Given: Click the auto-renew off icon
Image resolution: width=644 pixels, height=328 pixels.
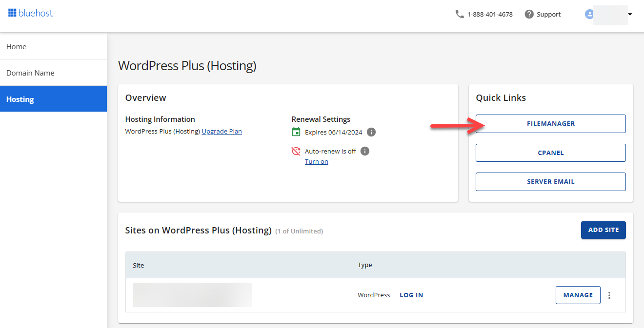Looking at the screenshot, I should click(x=296, y=151).
